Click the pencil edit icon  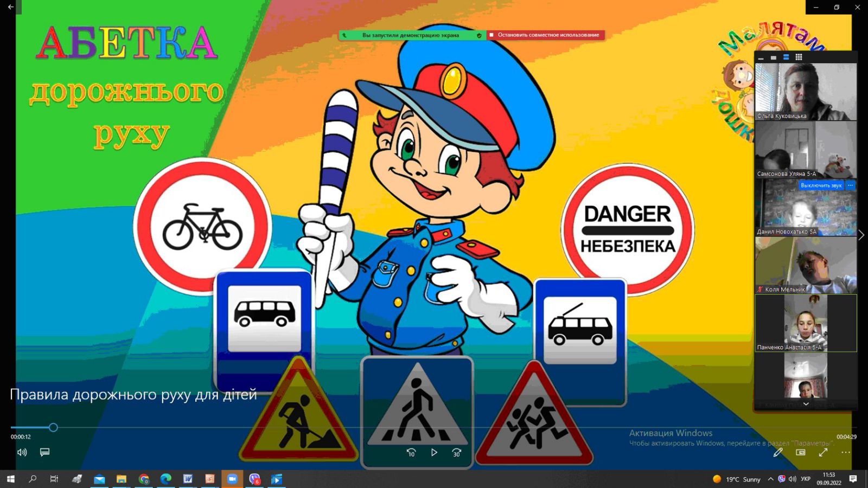coord(778,452)
